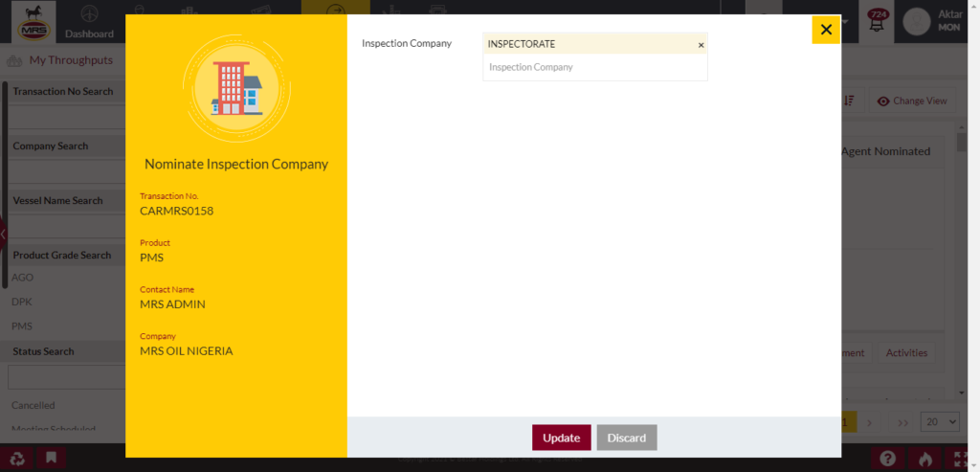The image size is (980, 472).
Task: Click the sort descending icon
Action: pos(850,101)
